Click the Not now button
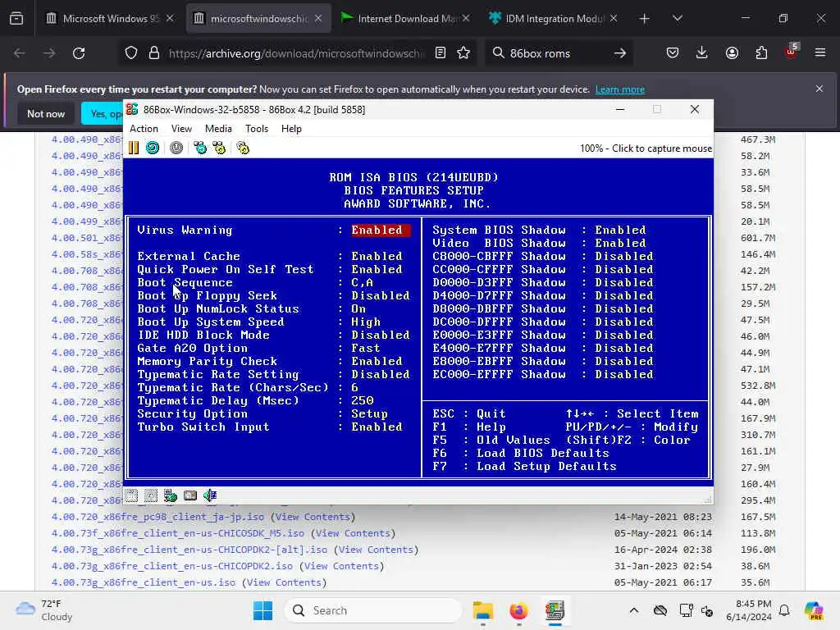The image size is (840, 630). click(46, 113)
